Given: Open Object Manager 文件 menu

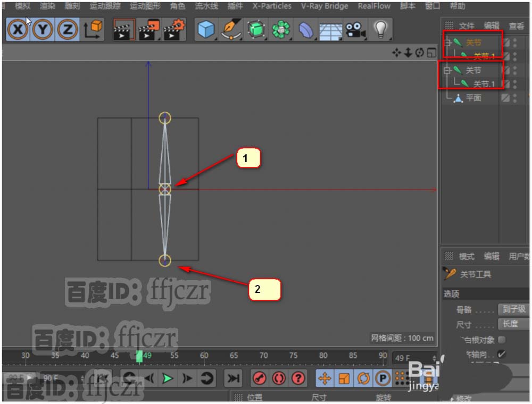Looking at the screenshot, I should pyautogui.click(x=467, y=26).
